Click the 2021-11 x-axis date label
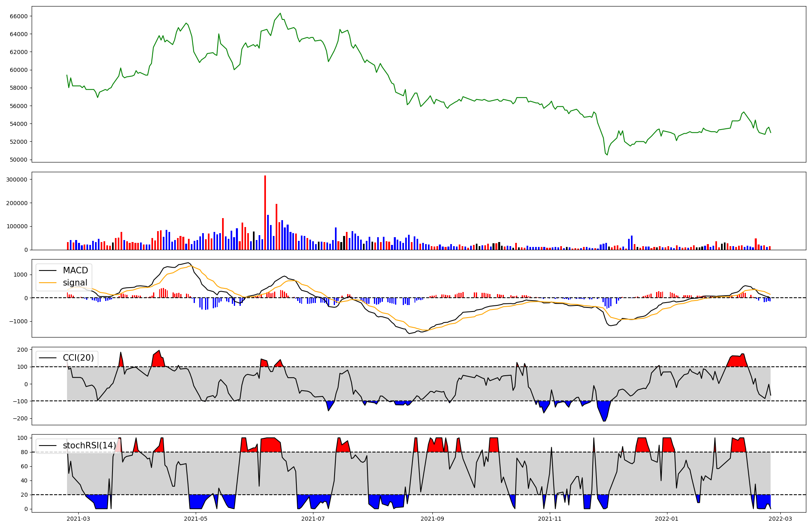 [550, 519]
